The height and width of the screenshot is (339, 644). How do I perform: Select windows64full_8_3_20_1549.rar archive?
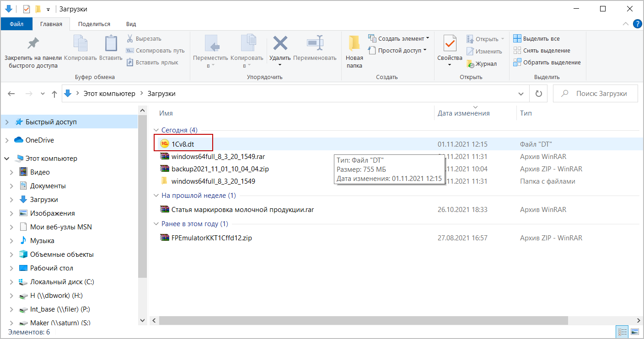coord(218,157)
